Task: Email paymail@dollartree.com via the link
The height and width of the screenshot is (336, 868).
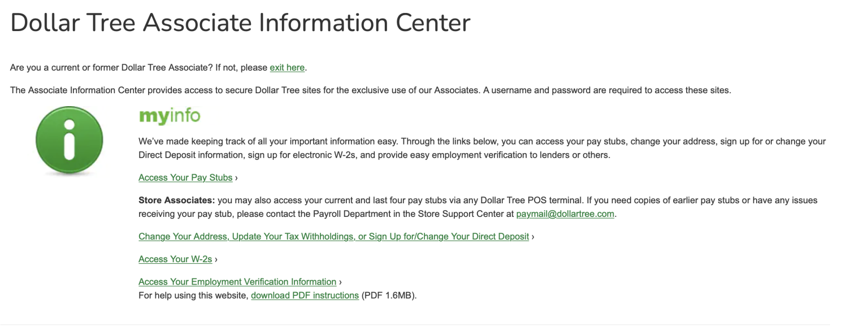Action: pos(565,214)
